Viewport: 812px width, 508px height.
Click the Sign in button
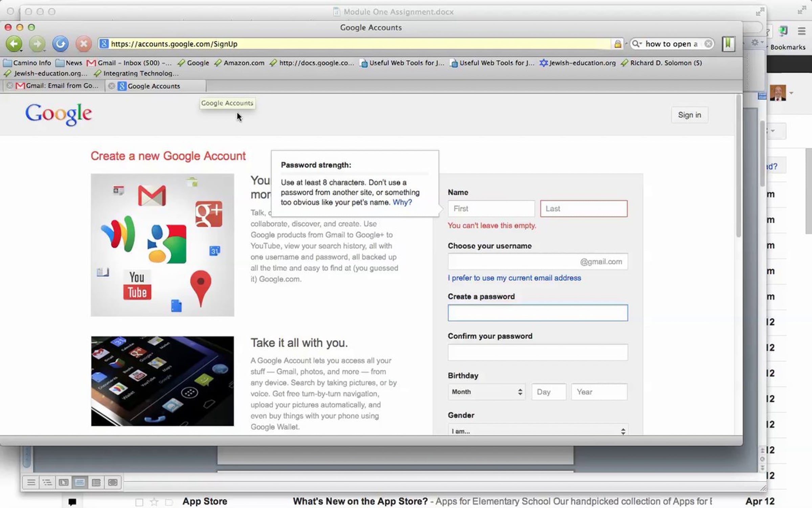click(689, 115)
